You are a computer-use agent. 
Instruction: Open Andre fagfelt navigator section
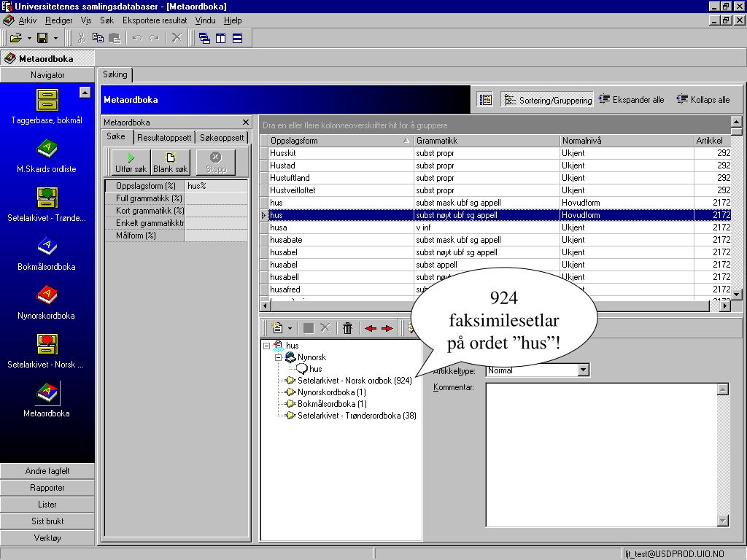coord(47,471)
